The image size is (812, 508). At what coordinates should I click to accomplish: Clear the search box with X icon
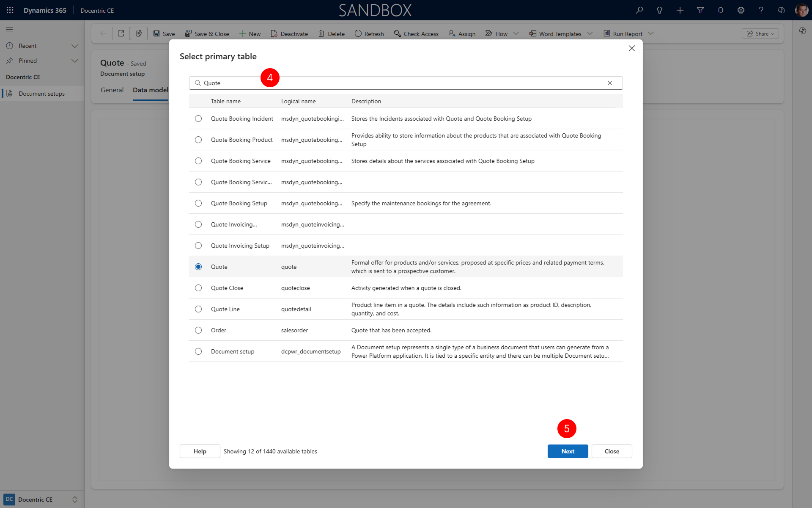[610, 83]
